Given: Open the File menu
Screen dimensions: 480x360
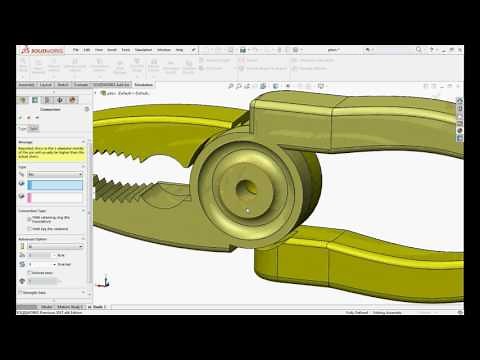Looking at the screenshot, I should click(76, 50).
